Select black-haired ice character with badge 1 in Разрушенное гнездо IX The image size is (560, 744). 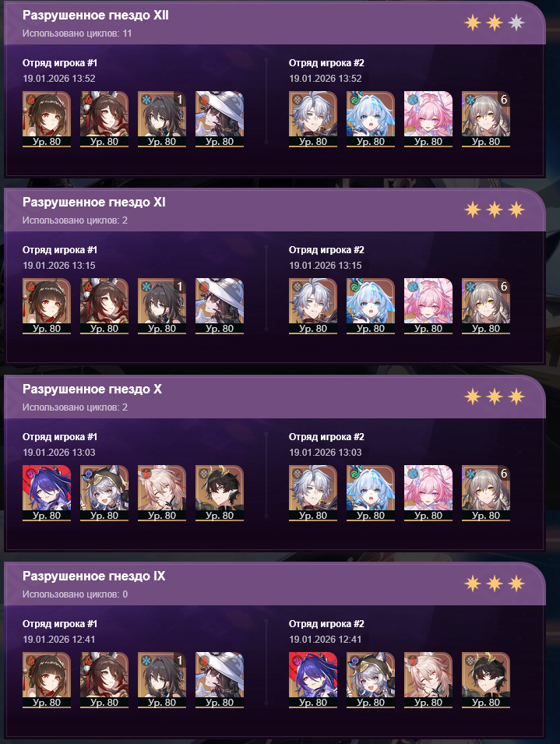click(x=162, y=680)
